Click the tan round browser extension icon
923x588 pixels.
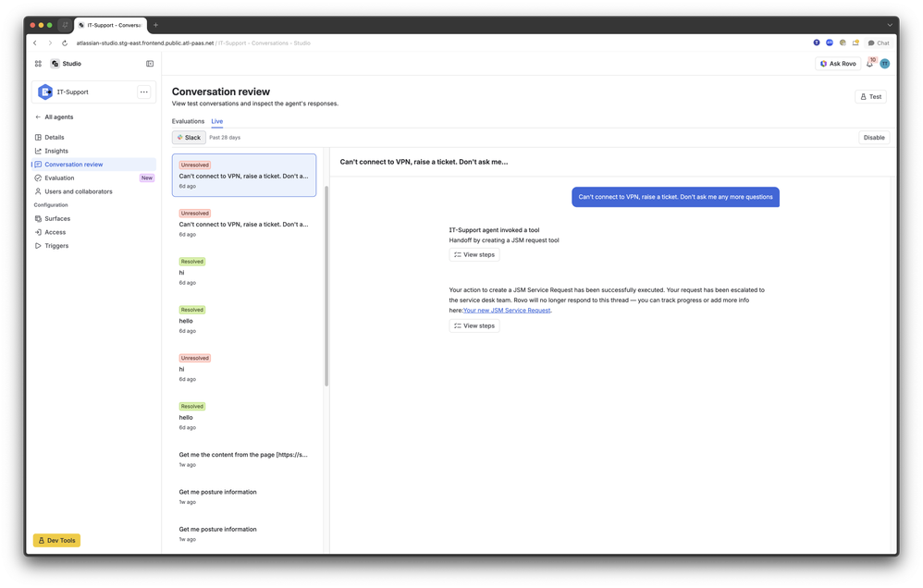[x=843, y=43]
